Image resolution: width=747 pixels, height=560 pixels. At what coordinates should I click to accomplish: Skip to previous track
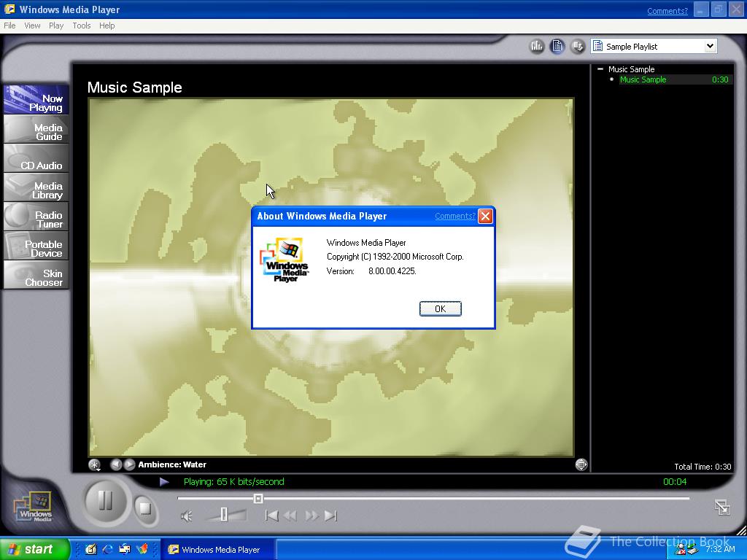tap(271, 516)
